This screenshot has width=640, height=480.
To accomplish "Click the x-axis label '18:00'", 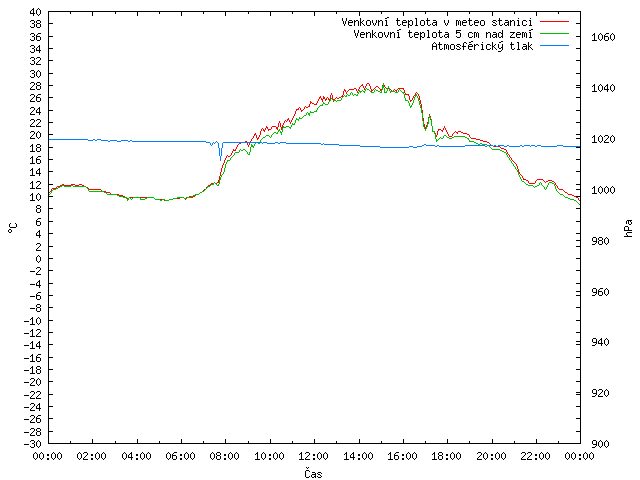I will coord(447,456).
